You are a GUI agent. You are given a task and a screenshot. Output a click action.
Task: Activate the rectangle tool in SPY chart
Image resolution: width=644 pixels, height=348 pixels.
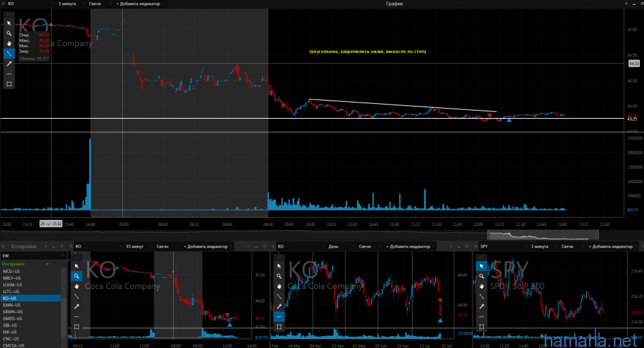(482, 327)
